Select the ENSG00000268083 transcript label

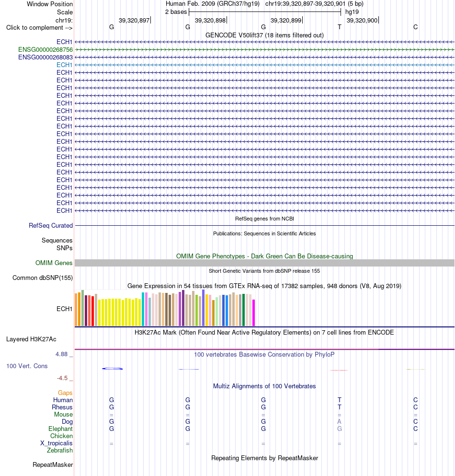[x=45, y=57]
